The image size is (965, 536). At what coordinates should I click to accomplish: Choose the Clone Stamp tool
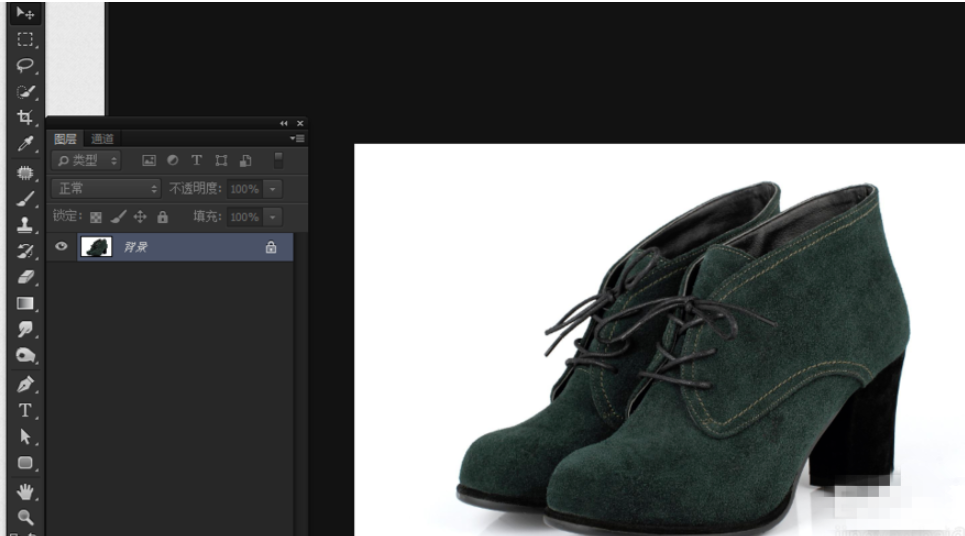25,224
